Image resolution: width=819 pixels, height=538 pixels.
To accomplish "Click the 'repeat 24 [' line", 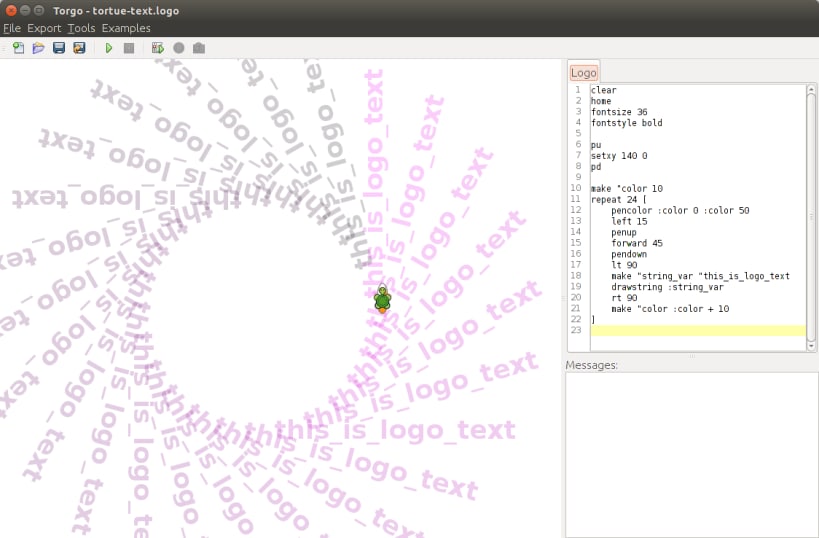I will [x=619, y=200].
